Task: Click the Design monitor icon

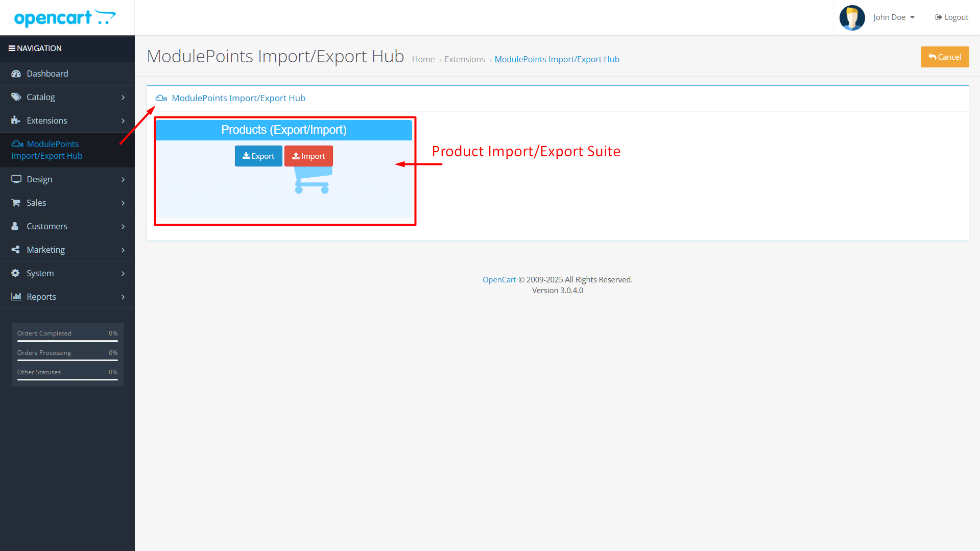Action: (x=16, y=179)
